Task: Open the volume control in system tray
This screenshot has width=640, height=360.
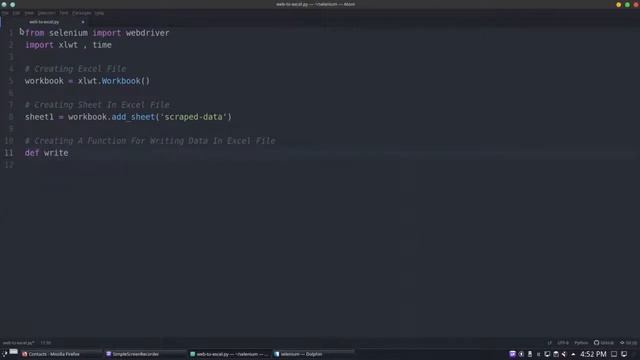Action: [x=564, y=354]
